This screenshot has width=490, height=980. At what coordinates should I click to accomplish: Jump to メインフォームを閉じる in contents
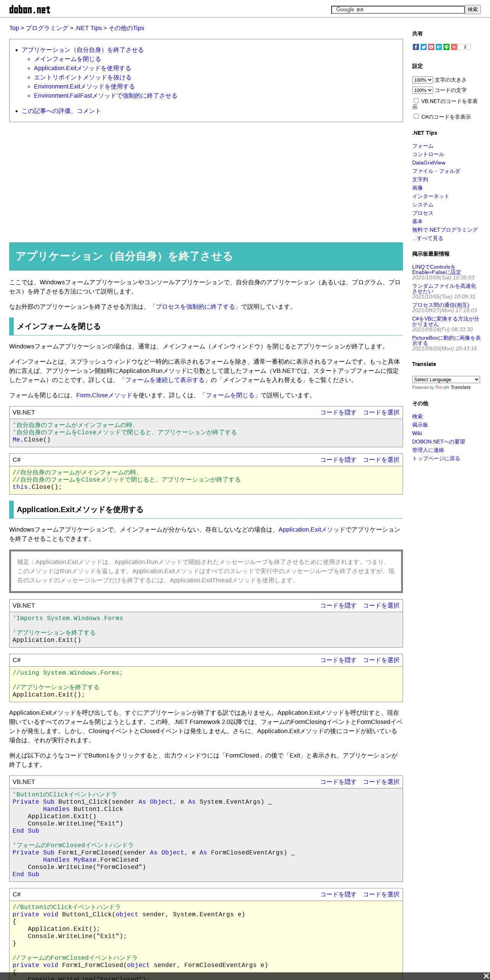coord(68,59)
